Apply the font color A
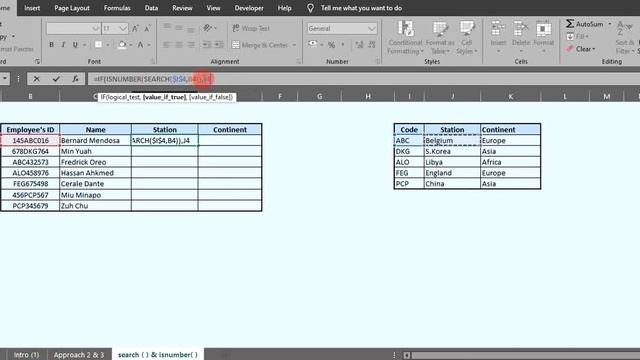The width and height of the screenshot is (640, 360). 140,45
